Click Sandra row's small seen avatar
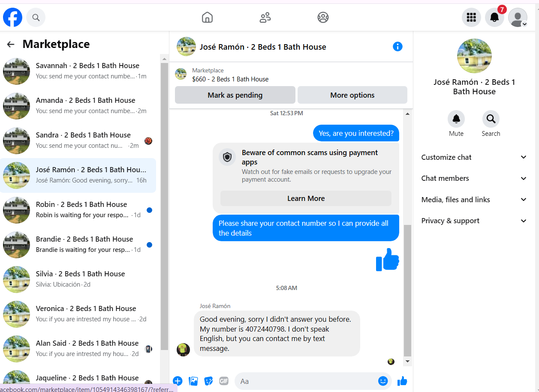The image size is (539, 392). pos(148,141)
